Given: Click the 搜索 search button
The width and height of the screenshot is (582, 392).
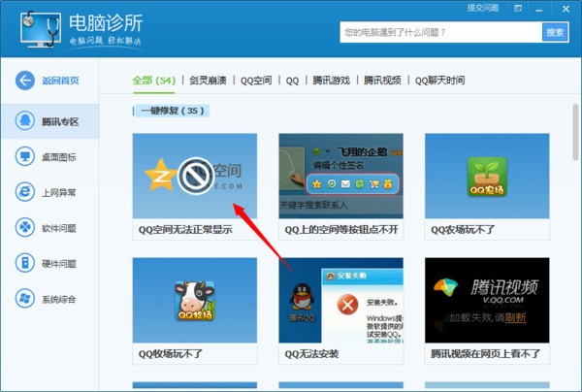Looking at the screenshot, I should tap(555, 32).
